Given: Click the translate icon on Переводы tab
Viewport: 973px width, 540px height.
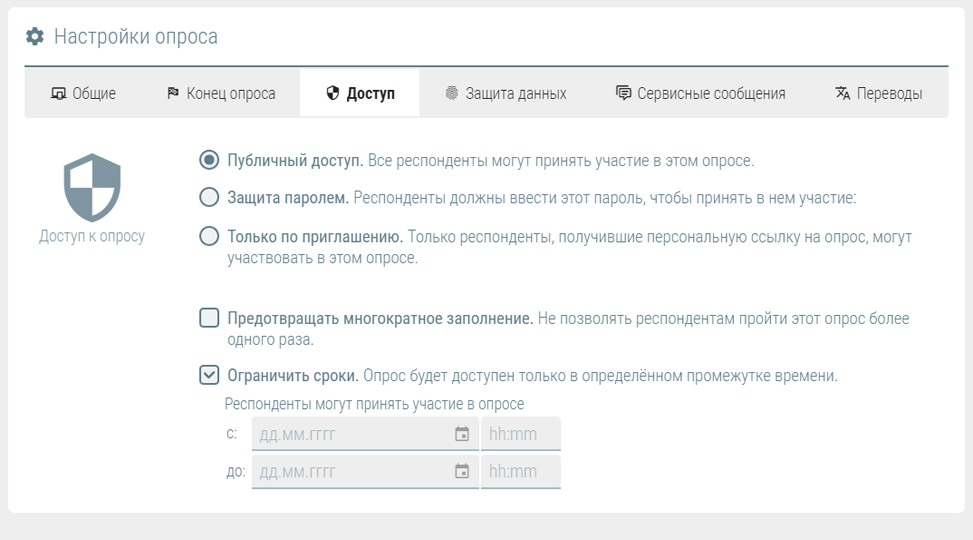Looking at the screenshot, I should coord(842,94).
